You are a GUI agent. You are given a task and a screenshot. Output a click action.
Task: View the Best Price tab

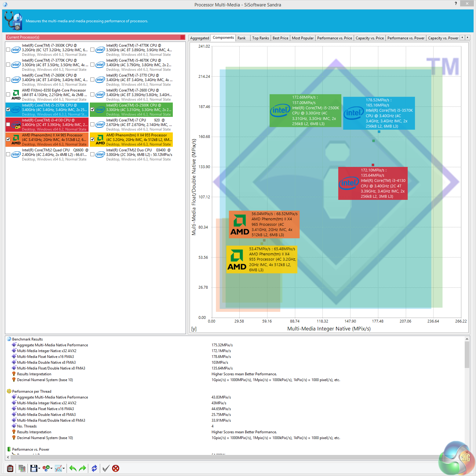click(280, 38)
